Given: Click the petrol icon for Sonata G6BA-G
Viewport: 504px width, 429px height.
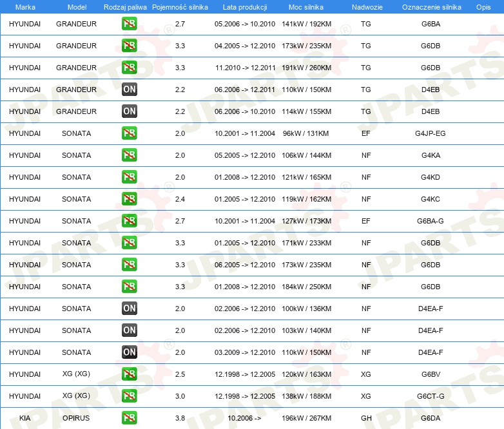Looking at the screenshot, I should (x=129, y=220).
